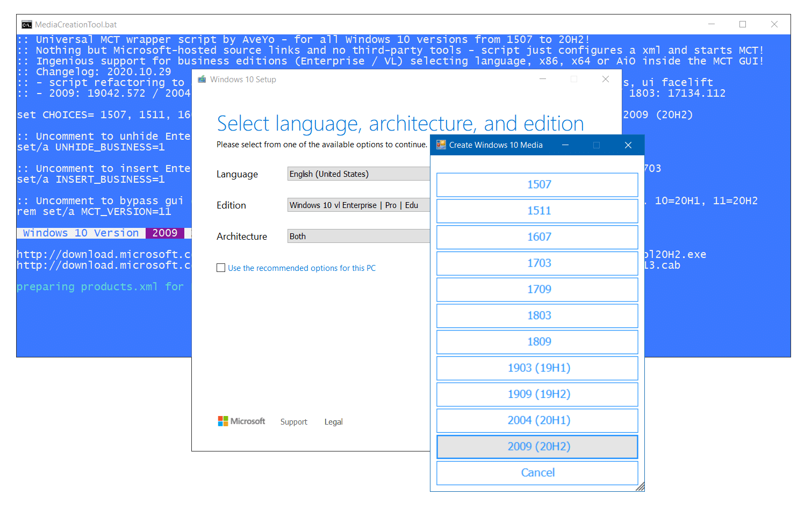812x509 pixels.
Task: Maximize the MediaCreationTool.bat console window
Action: (x=743, y=24)
